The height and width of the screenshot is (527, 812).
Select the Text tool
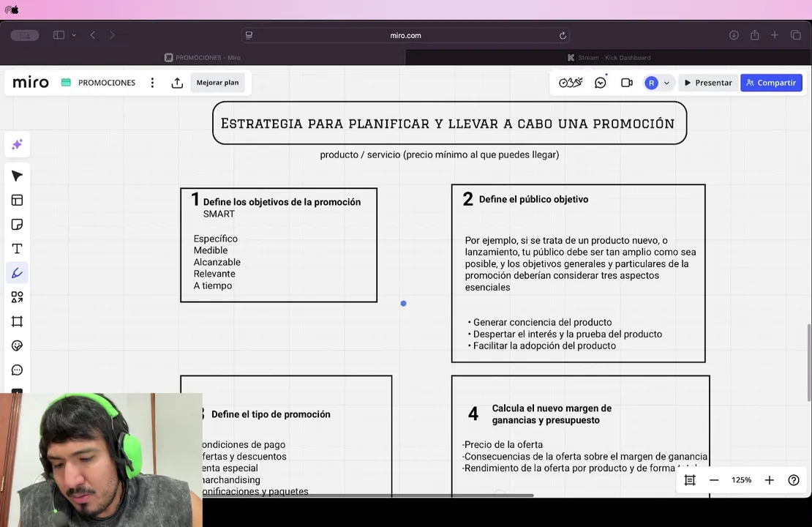click(x=17, y=249)
